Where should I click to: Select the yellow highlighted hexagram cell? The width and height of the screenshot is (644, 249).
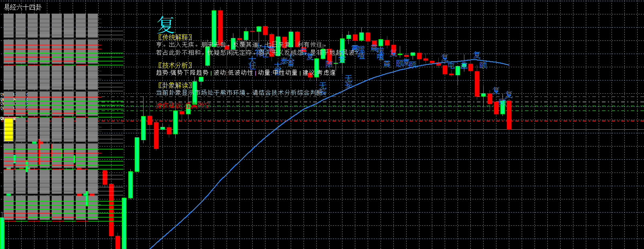point(8,129)
